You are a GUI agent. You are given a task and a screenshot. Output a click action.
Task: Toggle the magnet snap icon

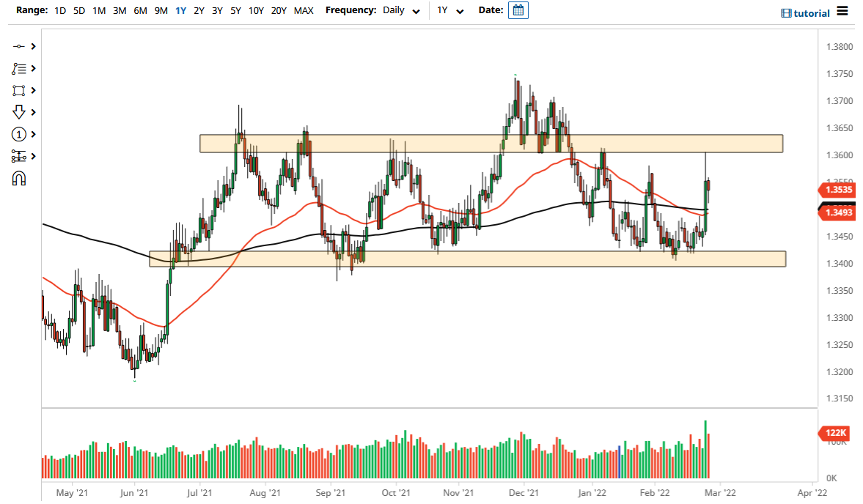click(19, 179)
